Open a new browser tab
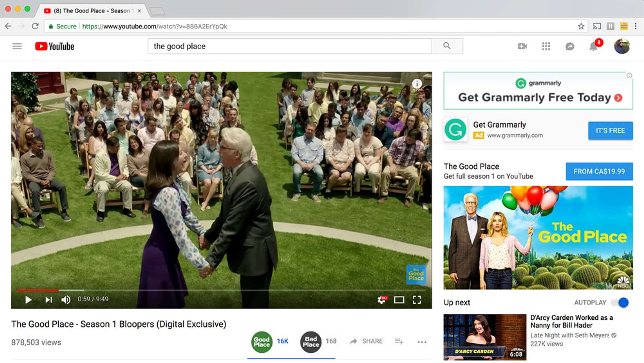 coord(157,11)
